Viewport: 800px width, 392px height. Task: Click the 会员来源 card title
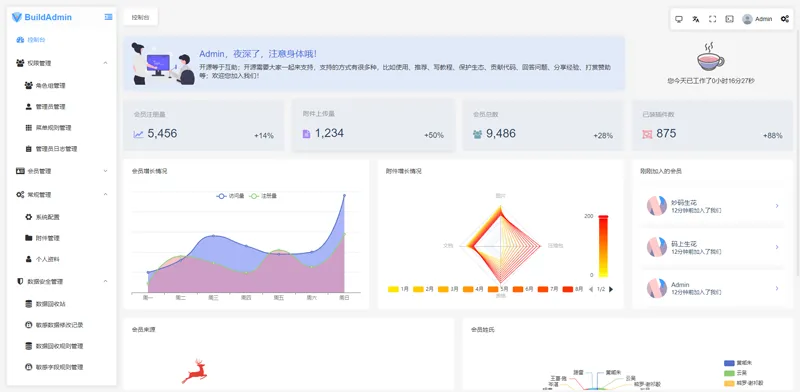tap(143, 330)
